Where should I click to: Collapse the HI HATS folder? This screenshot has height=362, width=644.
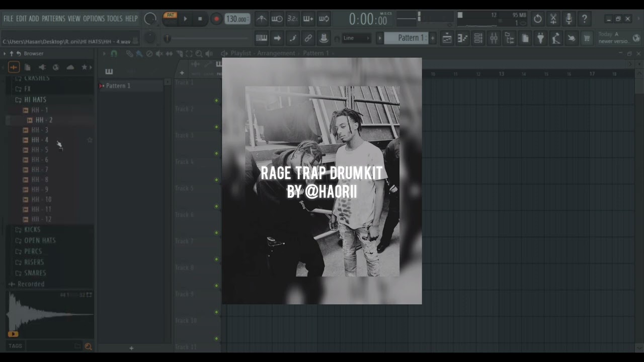tap(35, 100)
